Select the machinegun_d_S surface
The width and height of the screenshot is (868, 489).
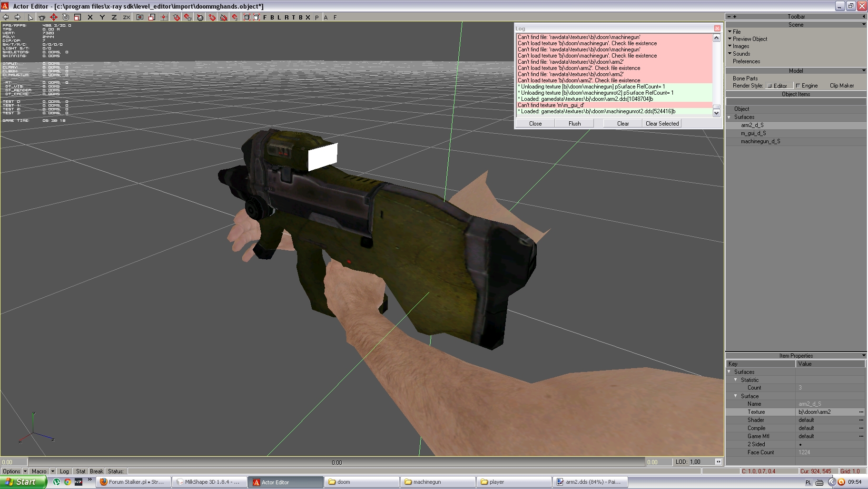click(x=760, y=141)
